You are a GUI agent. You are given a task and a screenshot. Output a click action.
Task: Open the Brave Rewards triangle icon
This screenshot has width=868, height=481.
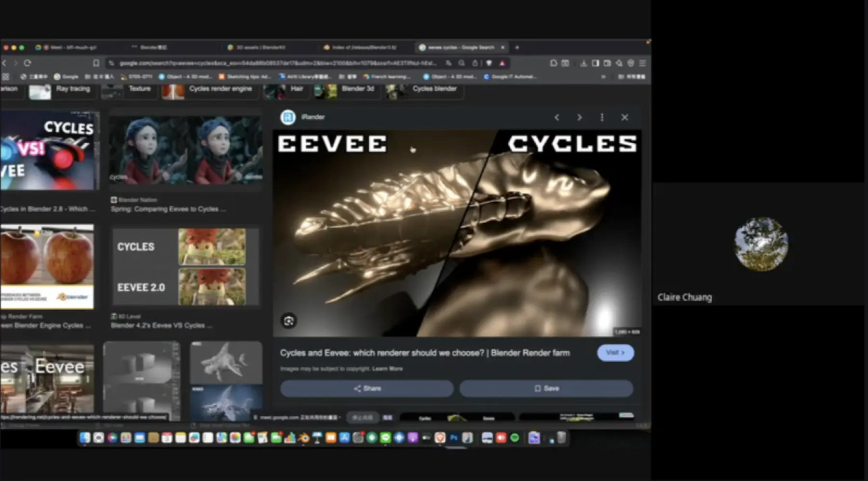click(502, 63)
